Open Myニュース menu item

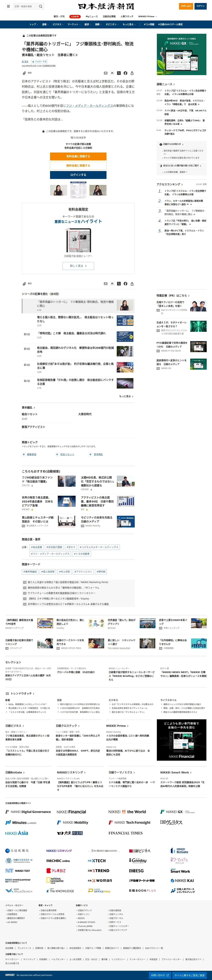(x=92, y=17)
